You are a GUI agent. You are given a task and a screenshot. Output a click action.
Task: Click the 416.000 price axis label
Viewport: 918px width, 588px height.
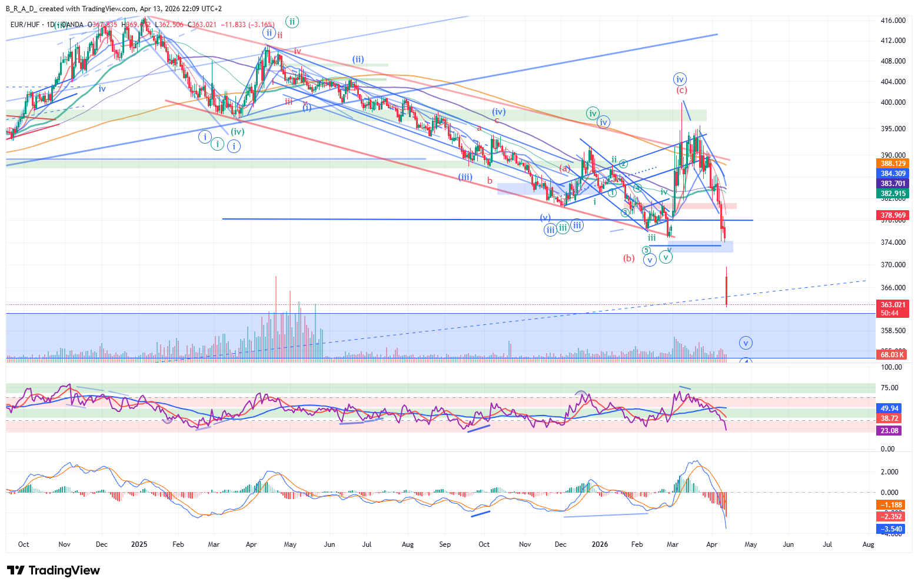tap(893, 21)
